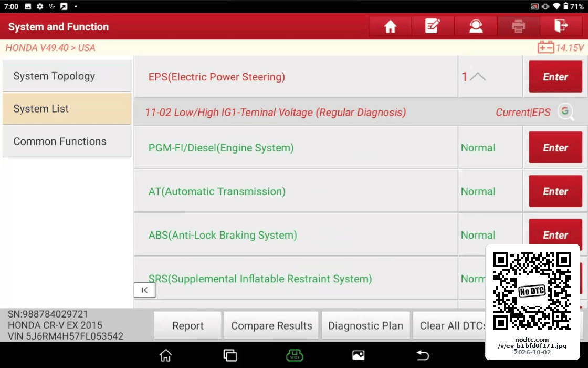The height and width of the screenshot is (368, 588).
Task: Tap the green VCI connector icon
Action: pyautogui.click(x=295, y=355)
